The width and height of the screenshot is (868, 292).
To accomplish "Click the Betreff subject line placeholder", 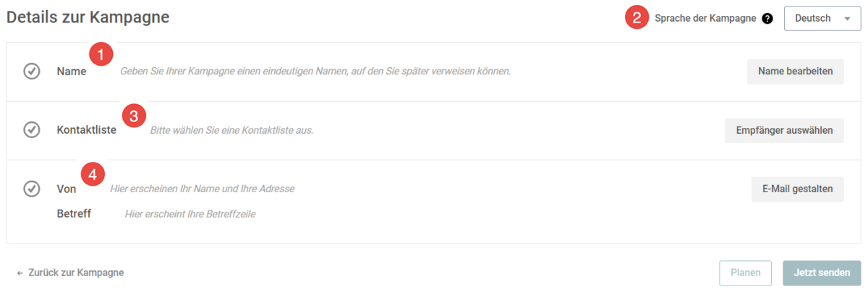I will tap(190, 214).
